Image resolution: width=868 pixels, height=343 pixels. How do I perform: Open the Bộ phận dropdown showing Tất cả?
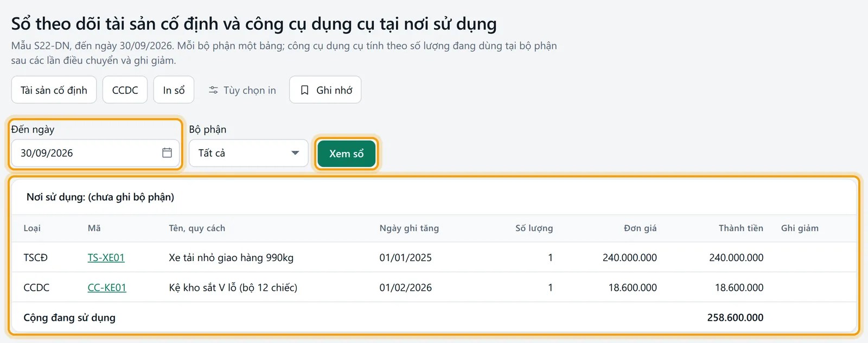pyautogui.click(x=248, y=153)
